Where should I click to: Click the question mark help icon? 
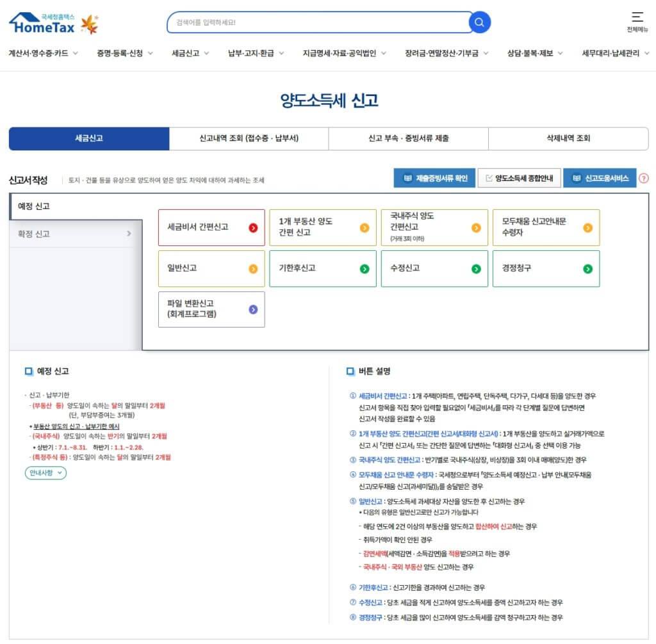(644, 179)
